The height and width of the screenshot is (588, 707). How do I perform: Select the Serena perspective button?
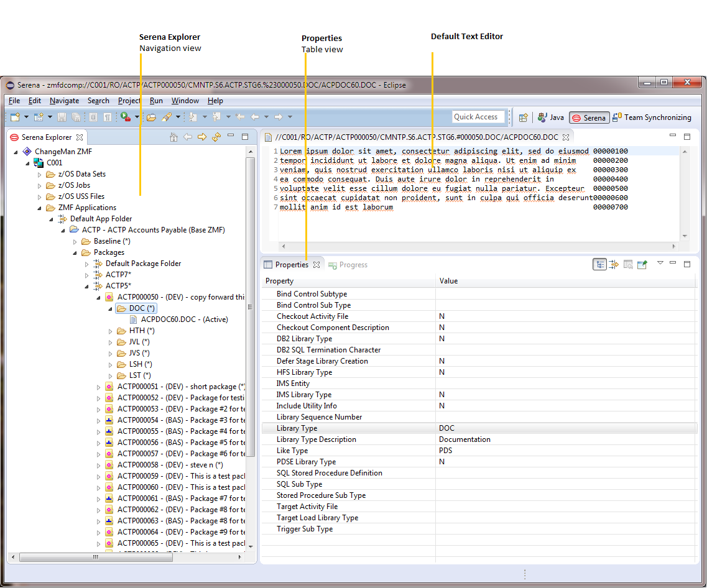(x=589, y=117)
